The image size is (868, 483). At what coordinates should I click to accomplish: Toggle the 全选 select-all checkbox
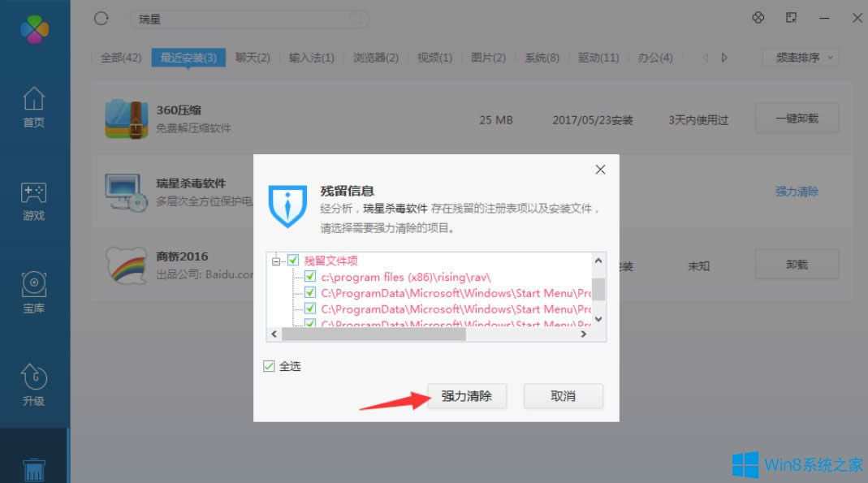(x=268, y=366)
